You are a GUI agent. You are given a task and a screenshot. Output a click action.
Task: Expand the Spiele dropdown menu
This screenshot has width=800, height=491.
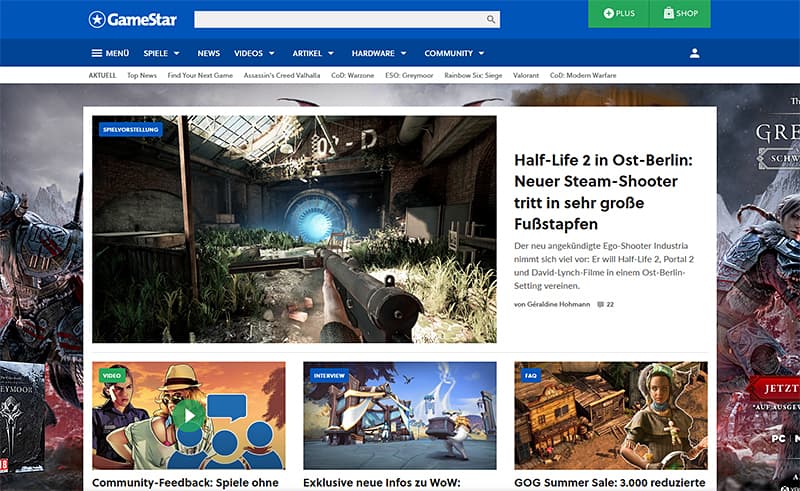click(x=161, y=53)
